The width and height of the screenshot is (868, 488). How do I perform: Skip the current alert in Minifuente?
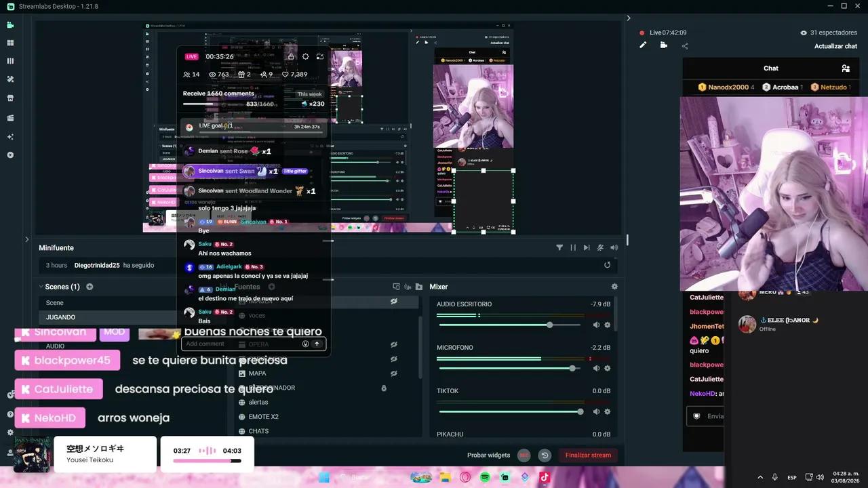click(x=587, y=248)
